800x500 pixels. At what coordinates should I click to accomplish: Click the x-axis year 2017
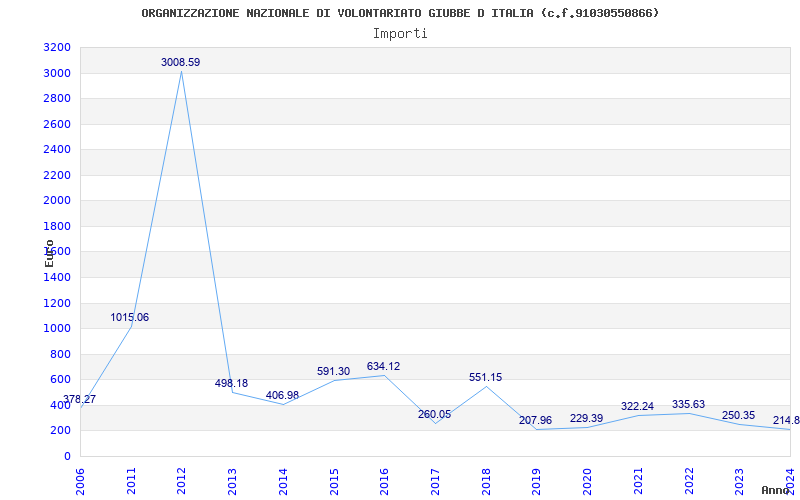tap(435, 481)
